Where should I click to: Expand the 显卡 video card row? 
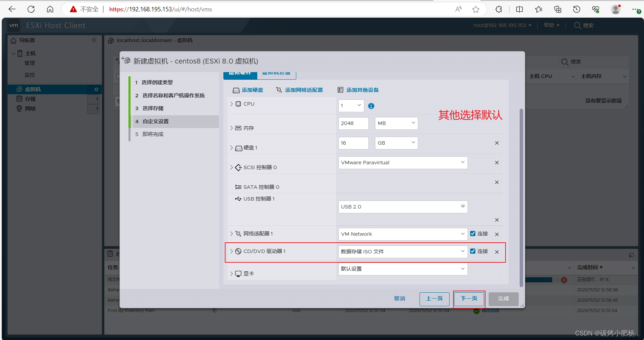pos(231,274)
